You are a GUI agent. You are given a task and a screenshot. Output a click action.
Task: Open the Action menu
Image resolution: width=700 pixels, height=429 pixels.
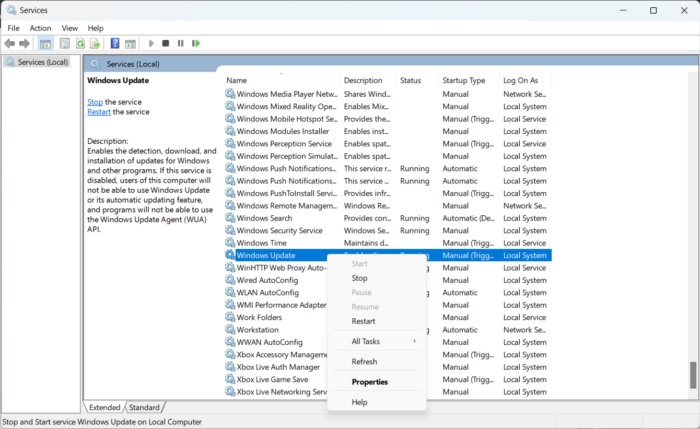[40, 28]
